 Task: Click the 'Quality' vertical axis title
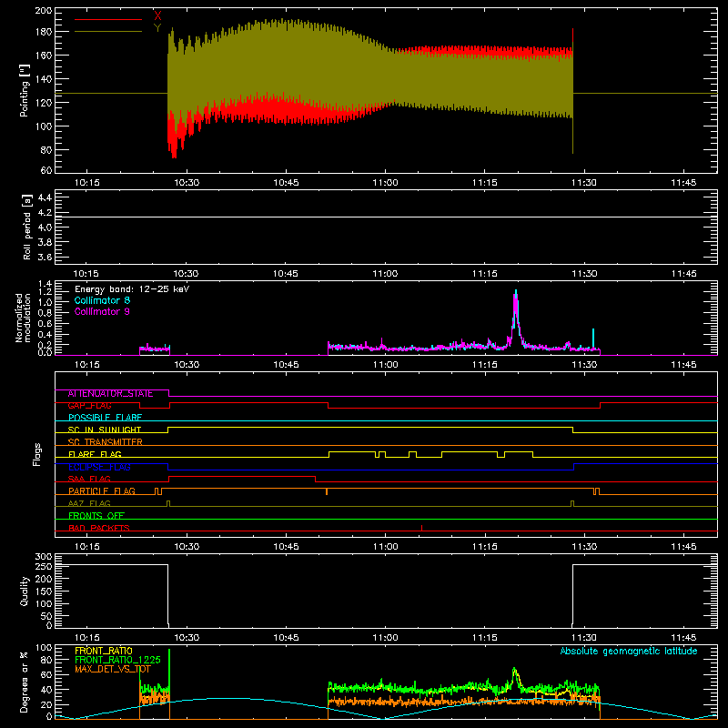point(25,591)
